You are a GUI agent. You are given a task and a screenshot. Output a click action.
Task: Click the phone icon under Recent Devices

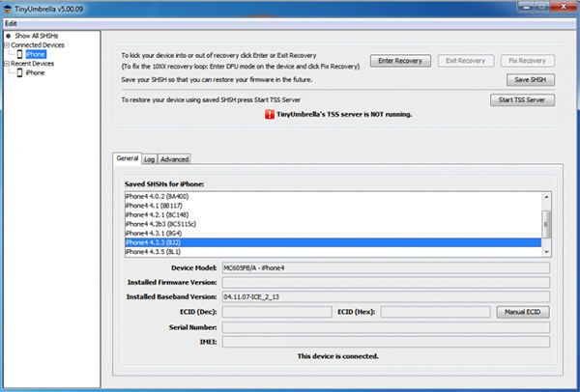click(20, 72)
